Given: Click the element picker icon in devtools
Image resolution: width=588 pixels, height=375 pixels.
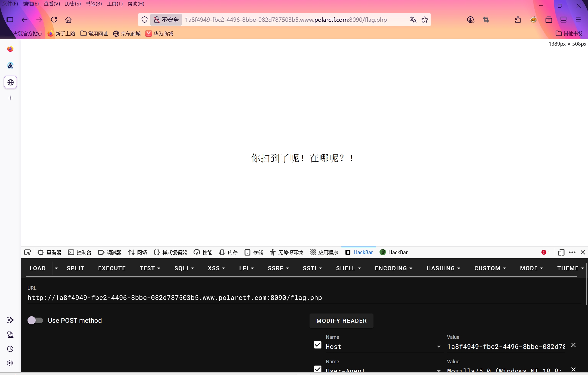Looking at the screenshot, I should pos(27,252).
